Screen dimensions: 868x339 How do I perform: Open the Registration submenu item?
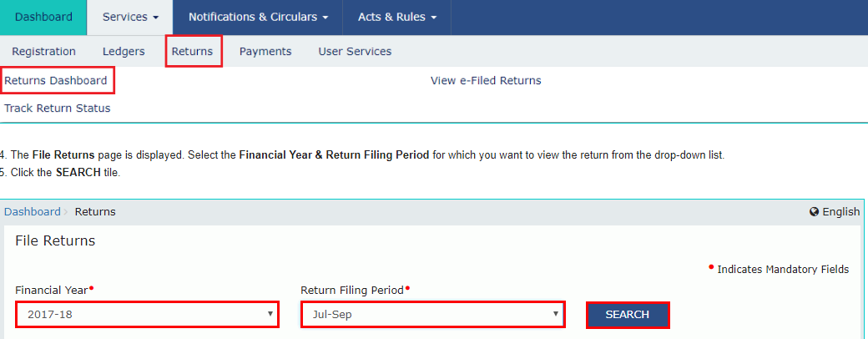(43, 52)
